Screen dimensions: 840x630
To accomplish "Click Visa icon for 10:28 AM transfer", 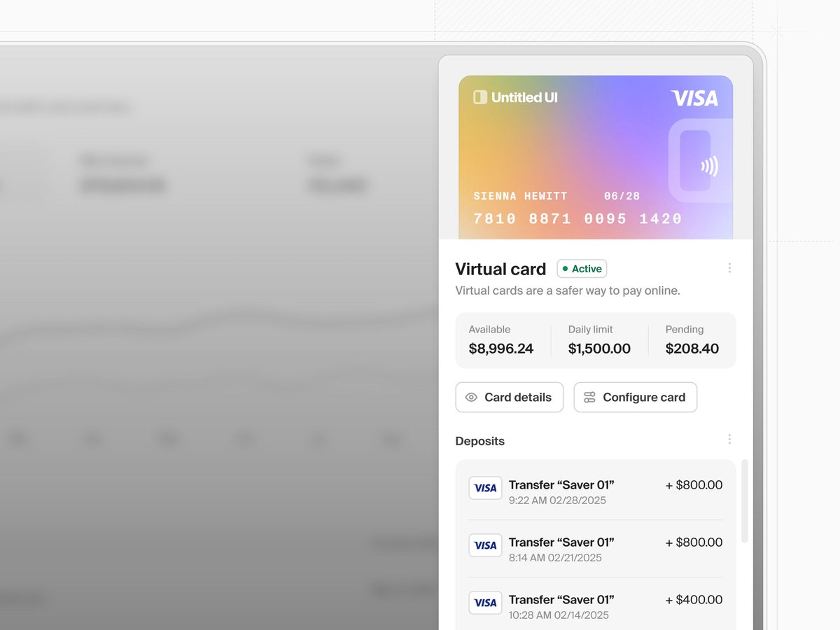I will 485,603.
